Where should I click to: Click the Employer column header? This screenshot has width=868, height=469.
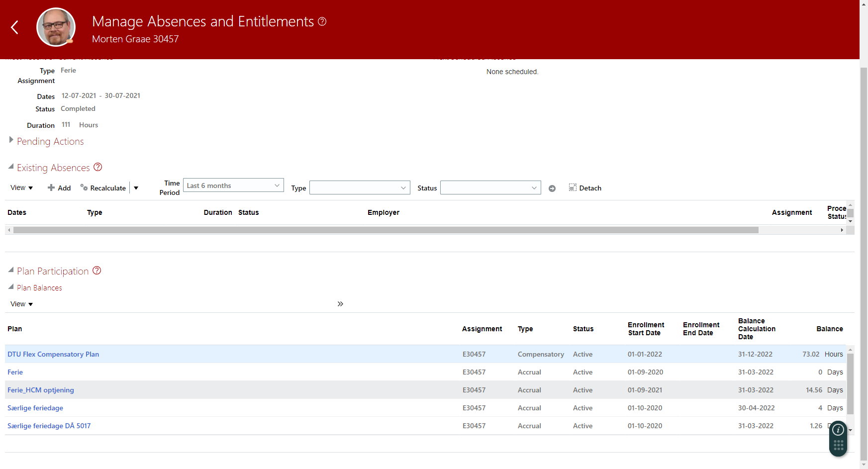[384, 212]
